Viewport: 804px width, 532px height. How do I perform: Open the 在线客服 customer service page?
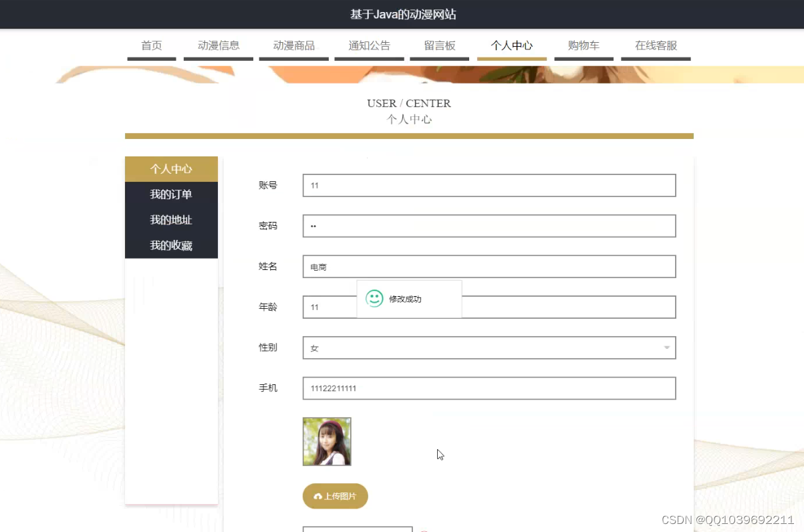tap(656, 45)
